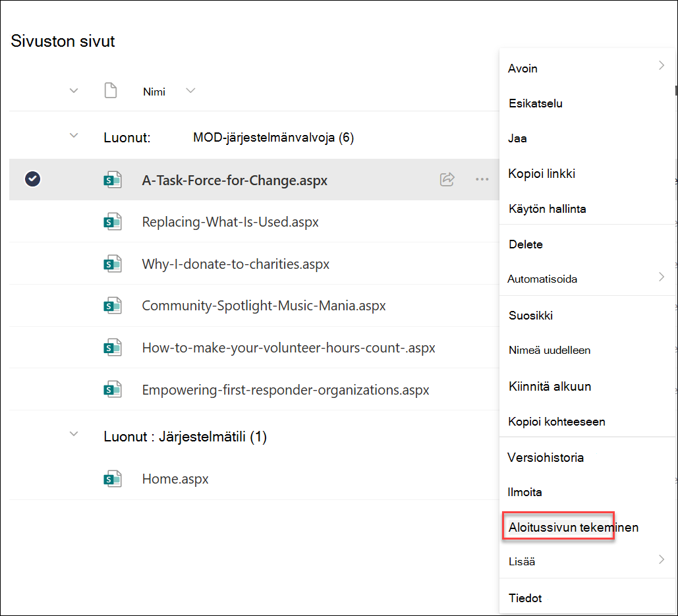Choose Esikatselu in the context menu
The height and width of the screenshot is (616, 678).
[535, 103]
